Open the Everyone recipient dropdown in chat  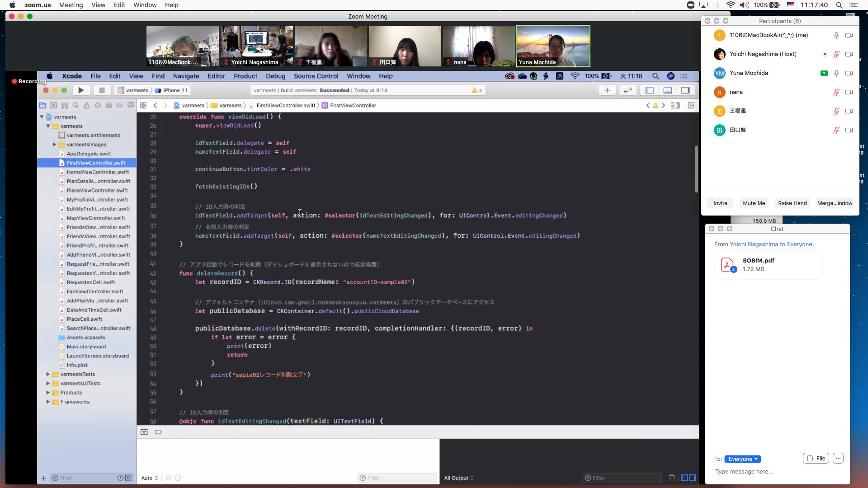(742, 459)
